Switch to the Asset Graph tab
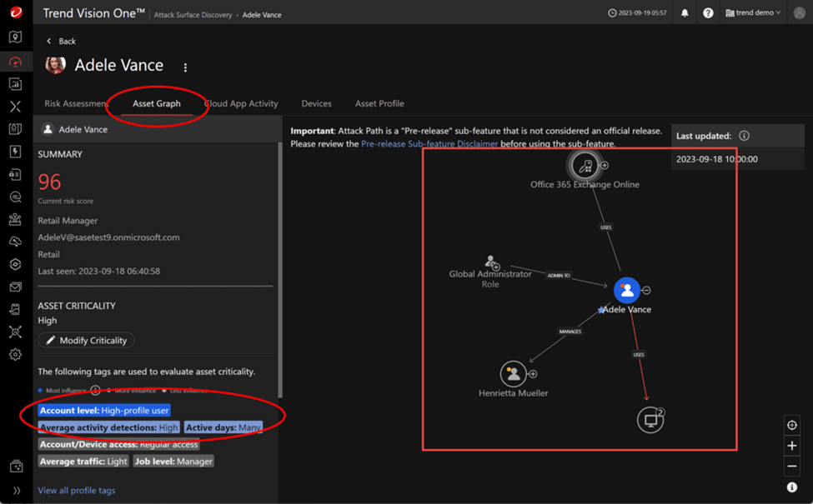The image size is (813, 504). 157,103
